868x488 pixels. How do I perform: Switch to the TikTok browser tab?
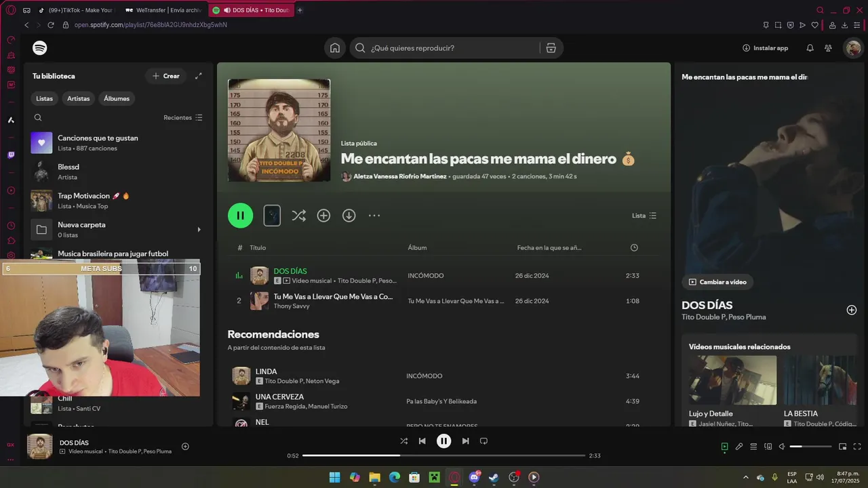point(77,10)
